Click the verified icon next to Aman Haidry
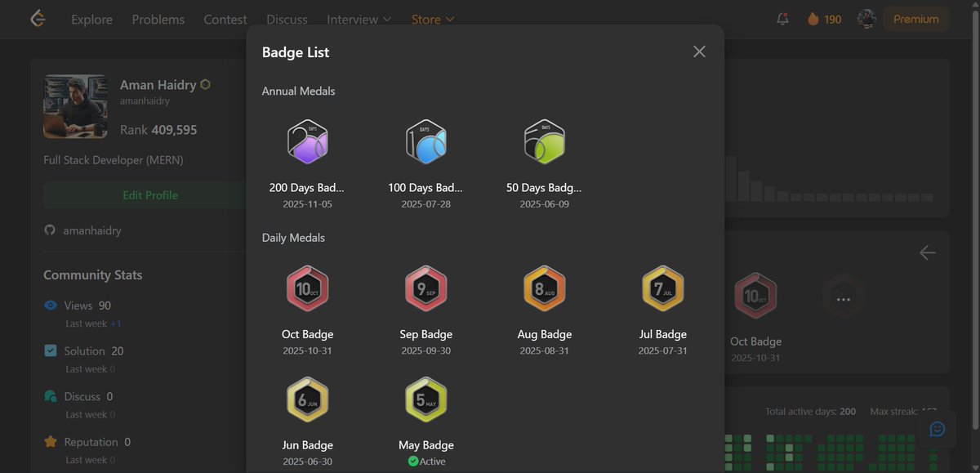980x473 pixels. coord(204,83)
